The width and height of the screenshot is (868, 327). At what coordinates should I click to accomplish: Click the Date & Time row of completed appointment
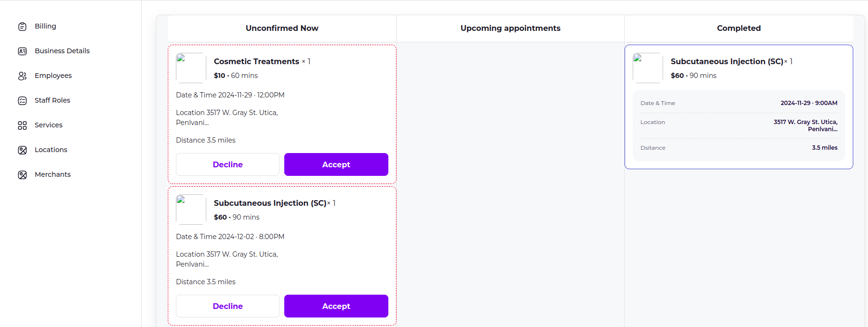coord(738,103)
